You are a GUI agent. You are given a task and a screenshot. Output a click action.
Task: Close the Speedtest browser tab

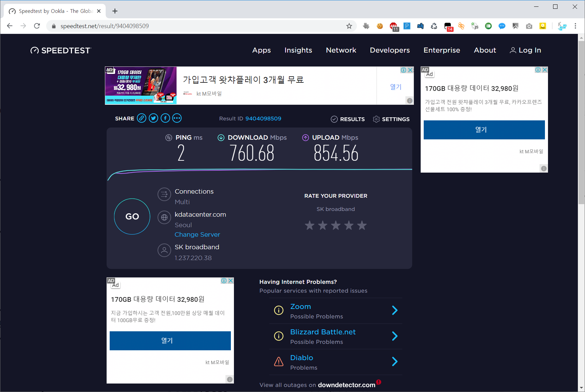pyautogui.click(x=99, y=11)
